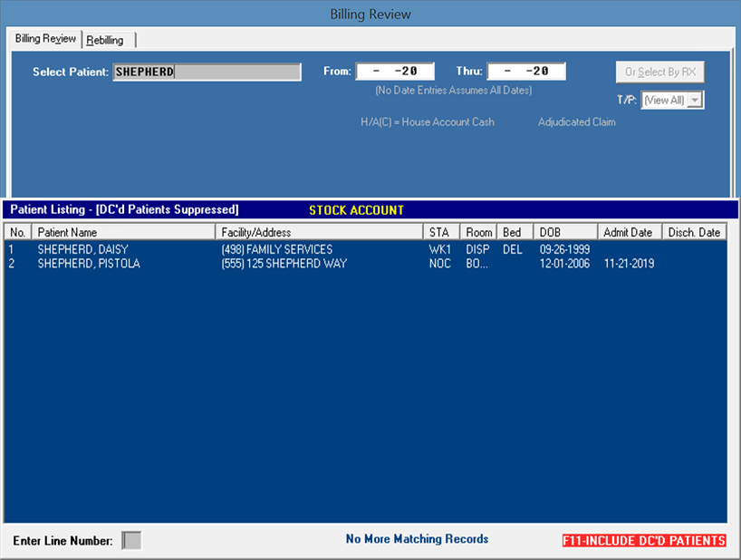Select the Billing Review tab

45,39
